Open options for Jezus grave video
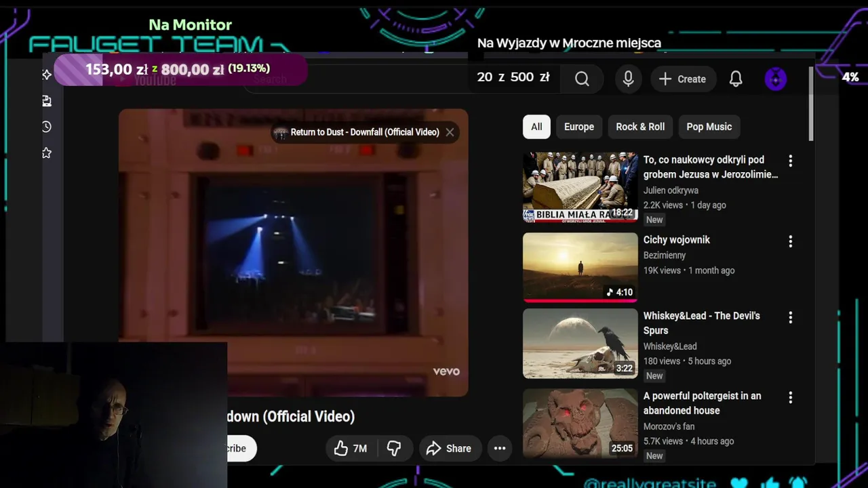This screenshot has width=868, height=488. click(790, 161)
